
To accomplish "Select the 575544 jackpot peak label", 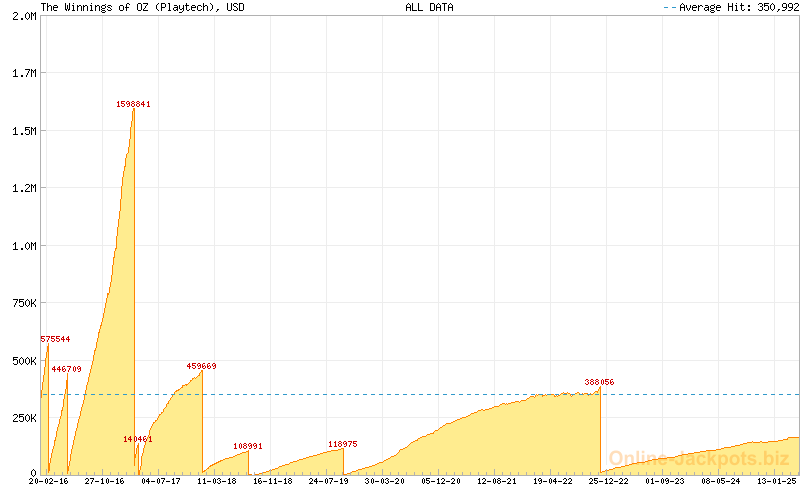I will pyautogui.click(x=55, y=339).
